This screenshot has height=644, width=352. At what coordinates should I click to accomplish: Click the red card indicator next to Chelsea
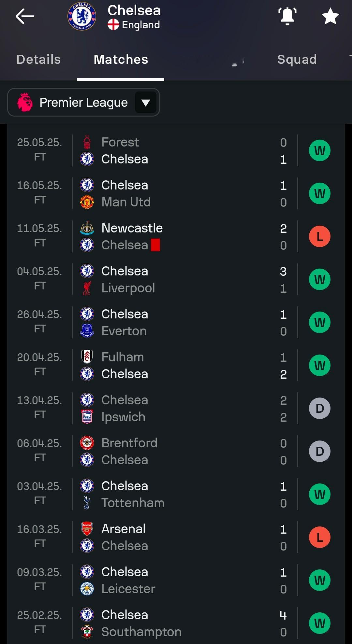155,245
